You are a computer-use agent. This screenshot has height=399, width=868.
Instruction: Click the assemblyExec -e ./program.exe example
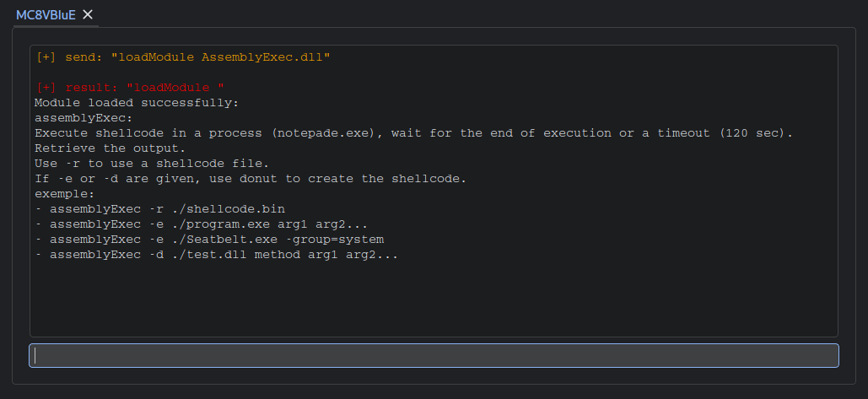(202, 224)
